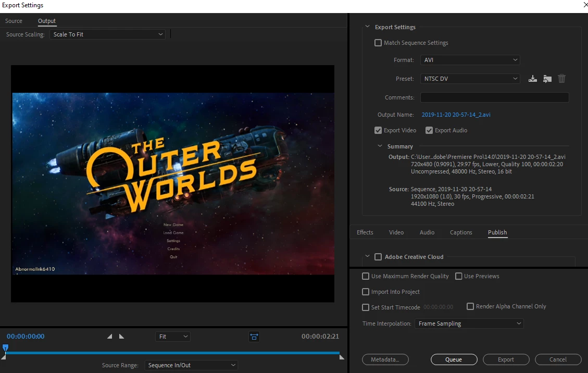Open Time Interpolation Frame Sampling dropdown

click(x=469, y=324)
